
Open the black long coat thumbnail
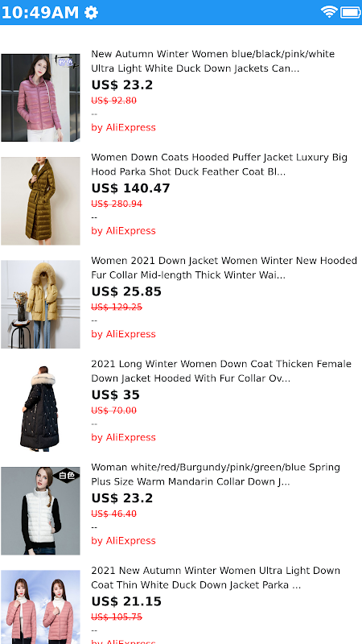click(41, 407)
